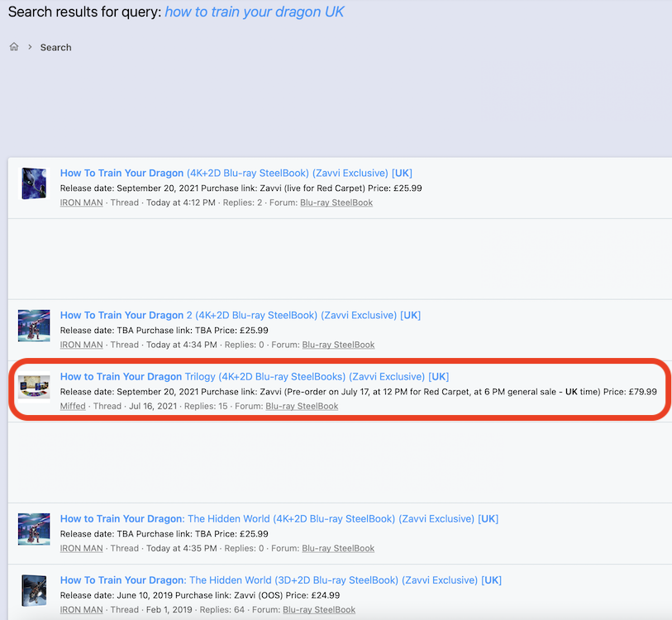
Task: Open Blu-ray SteelBook forum in the Replies: 64 result
Action: [319, 610]
